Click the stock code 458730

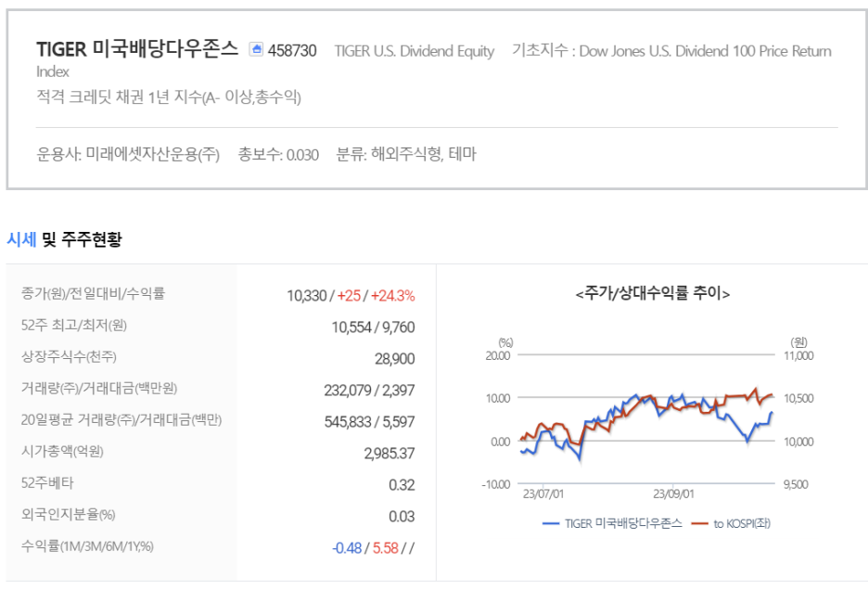coord(292,51)
